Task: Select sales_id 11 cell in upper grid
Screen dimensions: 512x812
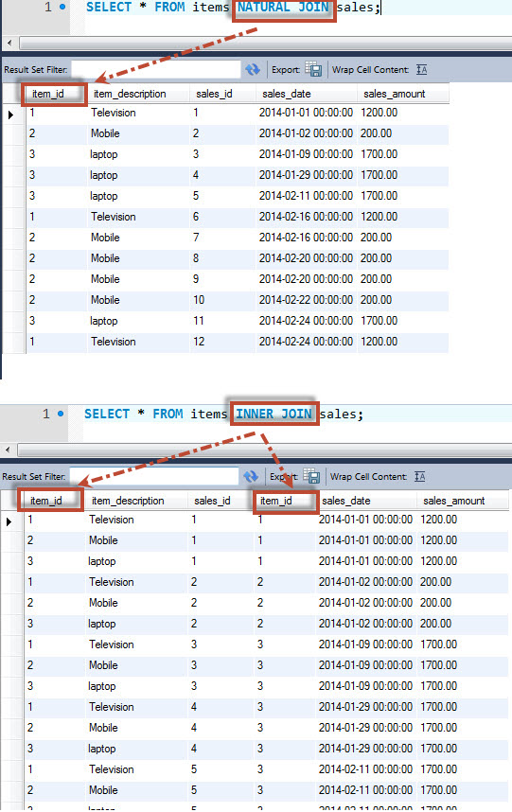Action: 199,321
